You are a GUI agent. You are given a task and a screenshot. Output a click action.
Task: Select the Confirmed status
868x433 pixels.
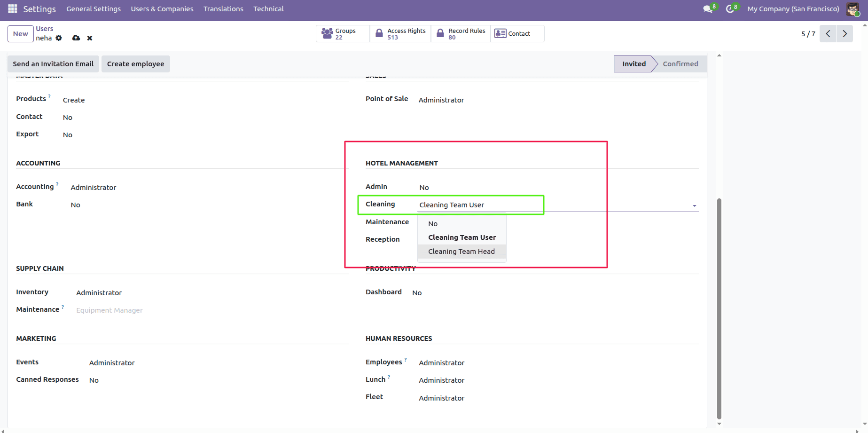coord(680,64)
